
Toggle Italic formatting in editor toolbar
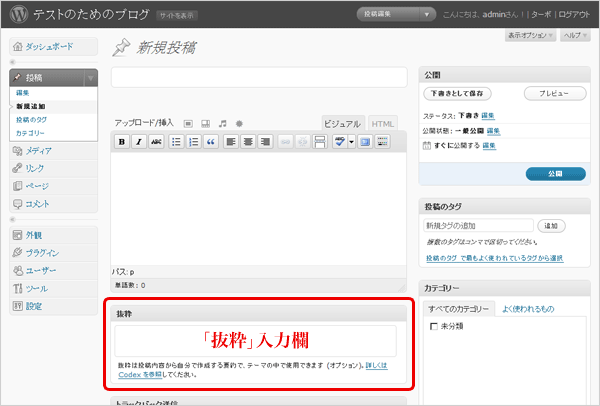coord(139,142)
